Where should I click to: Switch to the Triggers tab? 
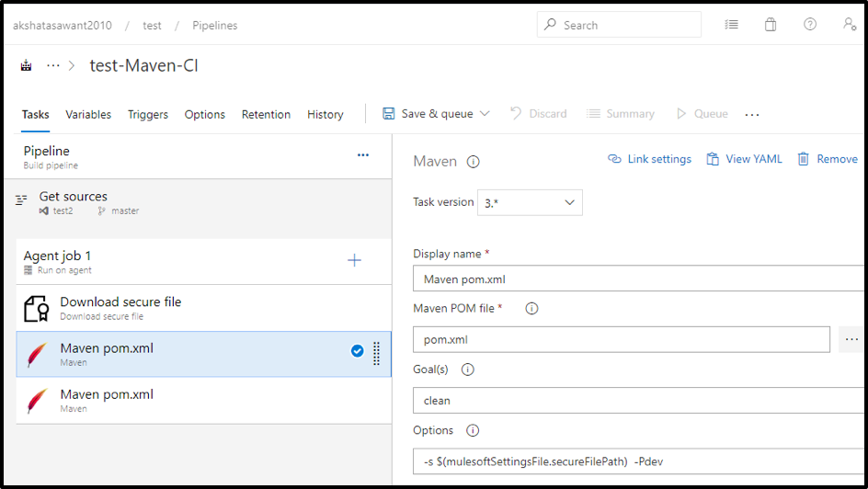coord(148,115)
